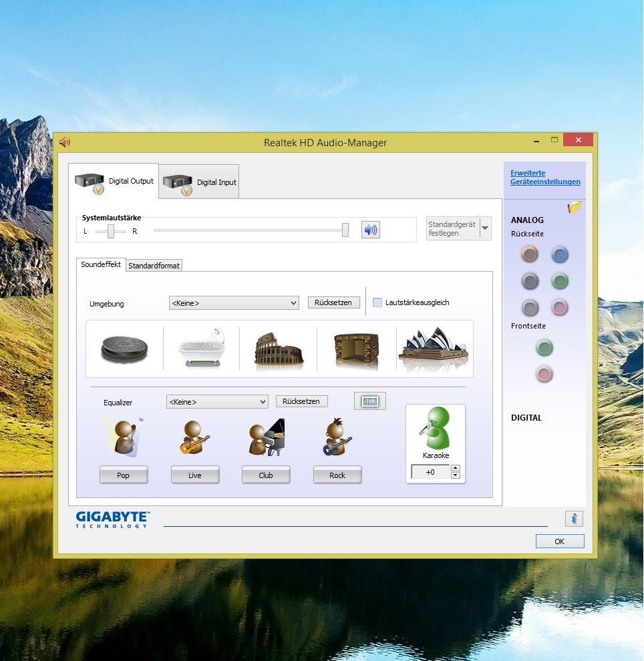The height and width of the screenshot is (661, 644).
Task: Switch to the Digital Input tab
Action: [x=199, y=182]
